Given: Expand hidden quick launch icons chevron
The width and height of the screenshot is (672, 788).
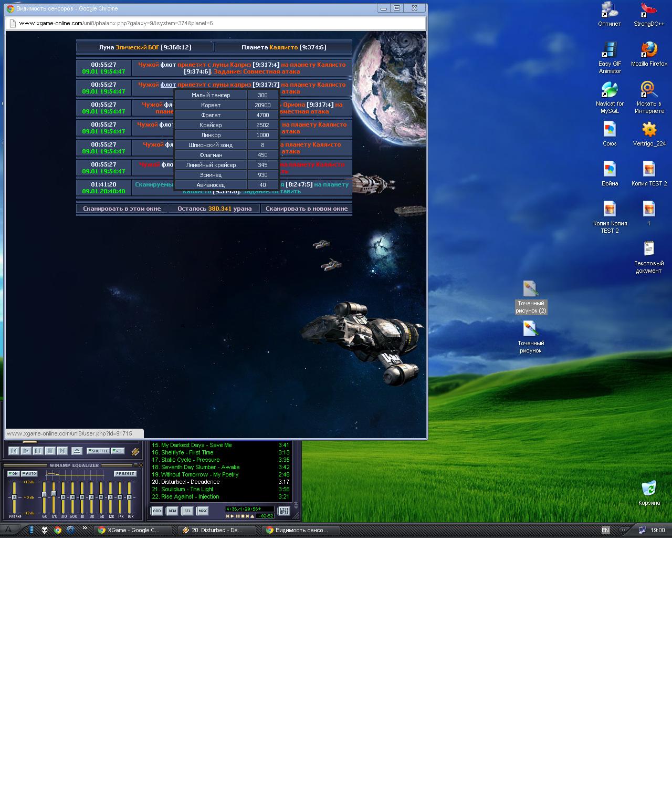Looking at the screenshot, I should pos(85,528).
